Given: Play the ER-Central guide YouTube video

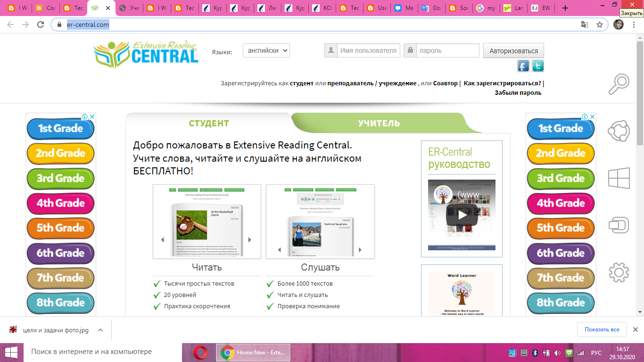Looking at the screenshot, I should coord(462,215).
